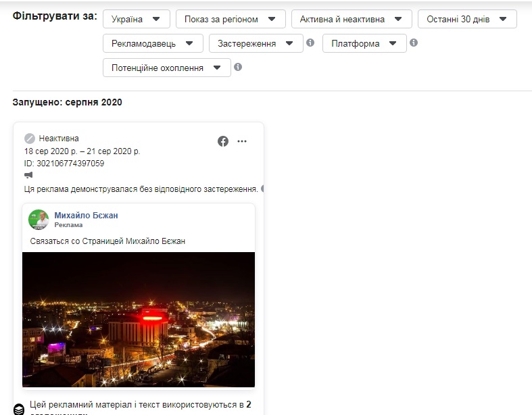
Task: Click the info icon beside Застереження
Action: pos(310,43)
